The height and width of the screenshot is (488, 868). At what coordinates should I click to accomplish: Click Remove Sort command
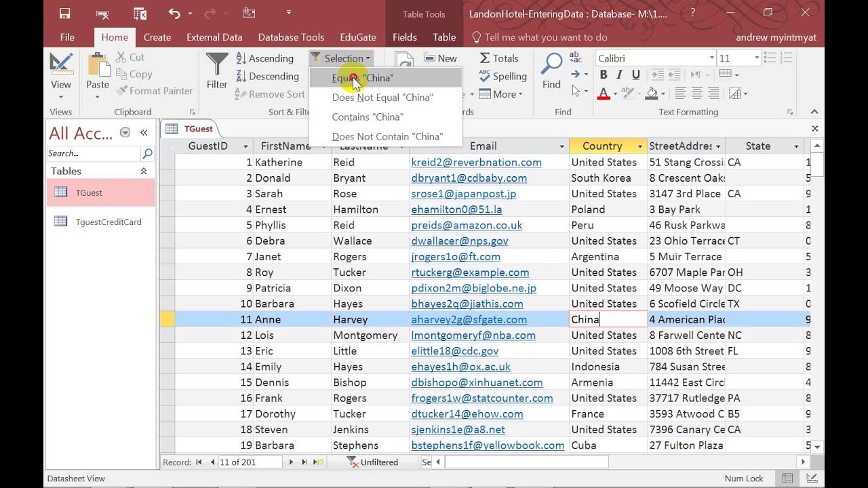270,94
